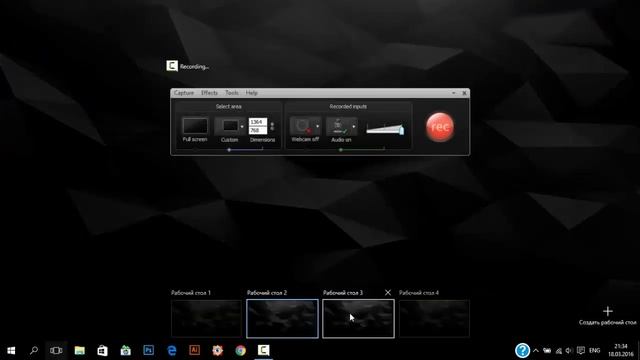Viewport: 640px width, 360px height.
Task: Open the Custom area dropdown arrow
Action: (242, 126)
